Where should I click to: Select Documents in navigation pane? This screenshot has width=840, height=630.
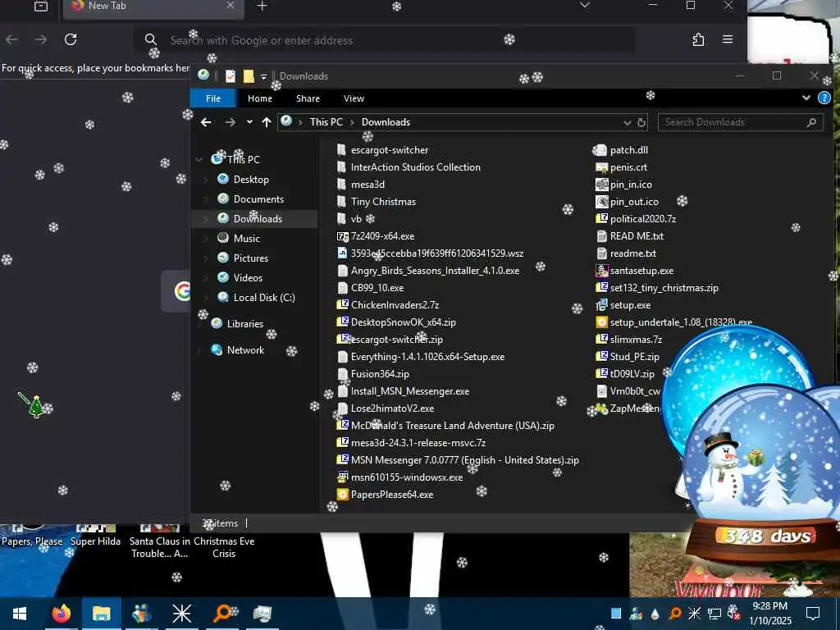click(x=258, y=199)
